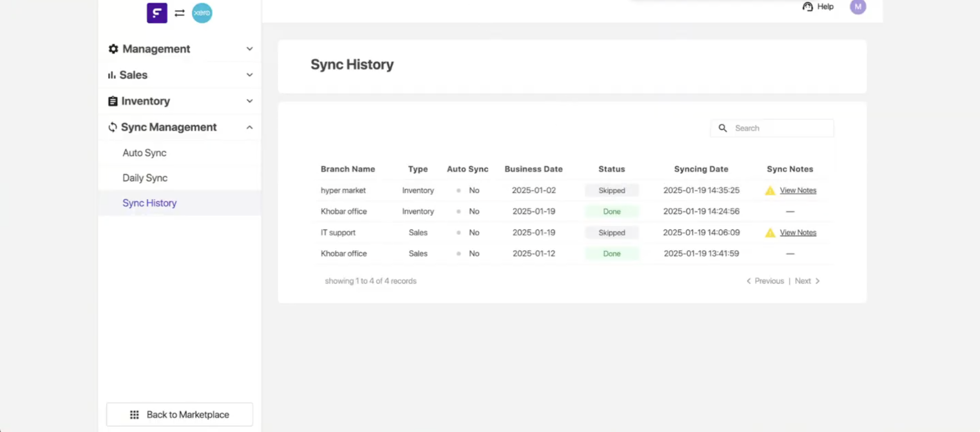Open the user avatar M profile
Viewport: 980px width, 432px height.
click(x=858, y=7)
